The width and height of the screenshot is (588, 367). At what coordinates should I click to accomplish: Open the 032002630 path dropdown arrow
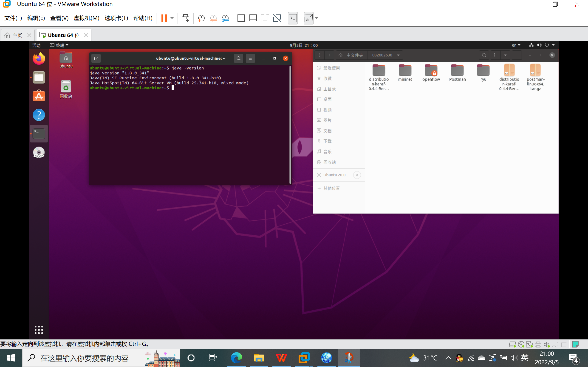click(398, 55)
